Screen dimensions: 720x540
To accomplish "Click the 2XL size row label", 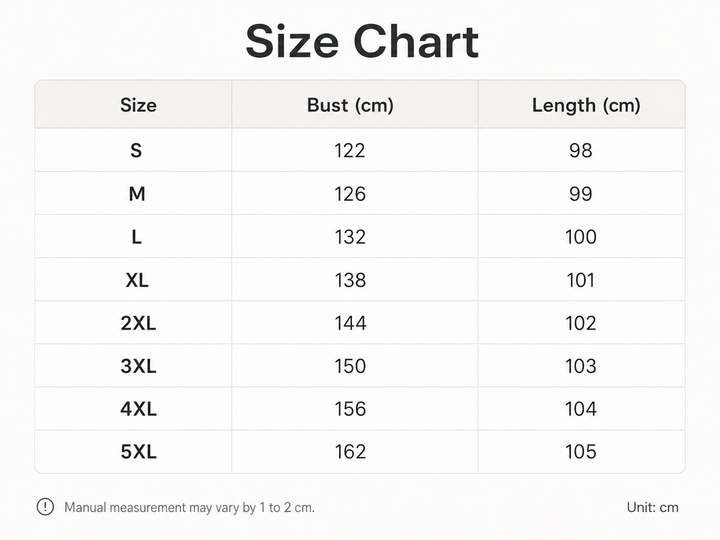I will [x=138, y=323].
